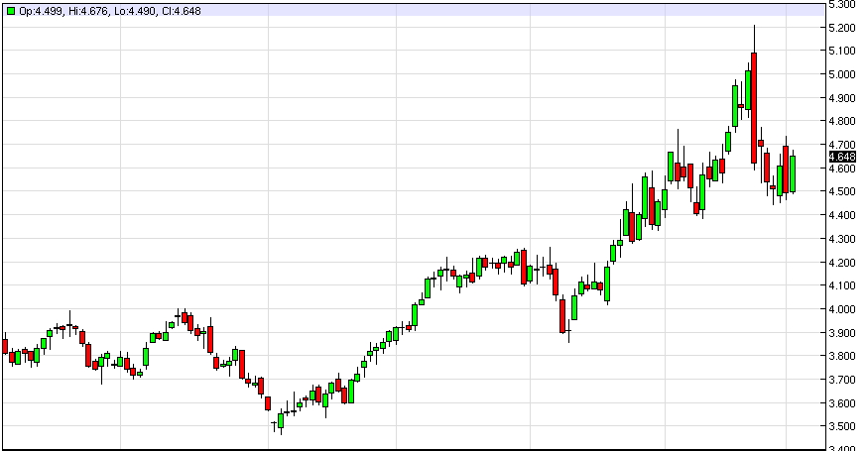Click the 5.200 price axis label

tap(842, 28)
